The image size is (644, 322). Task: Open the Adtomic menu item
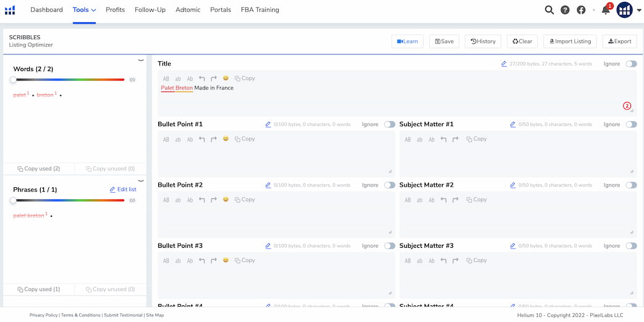point(188,10)
